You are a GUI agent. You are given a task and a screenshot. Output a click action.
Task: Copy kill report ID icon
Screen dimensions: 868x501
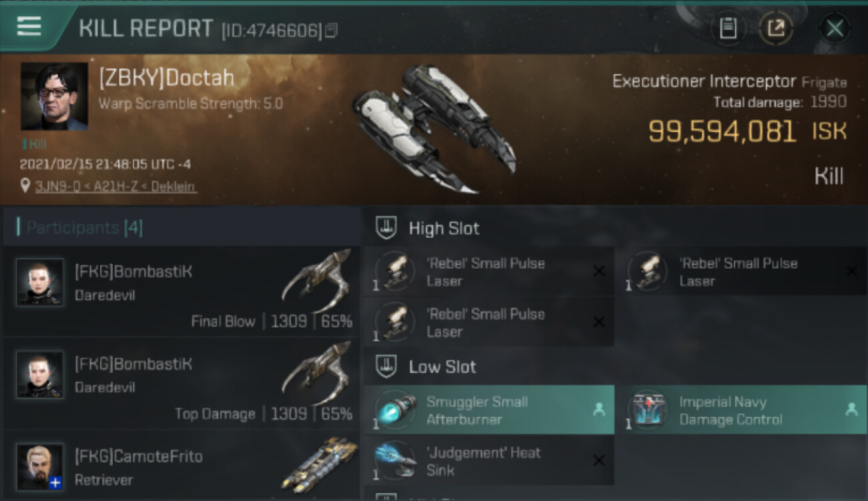(x=331, y=30)
